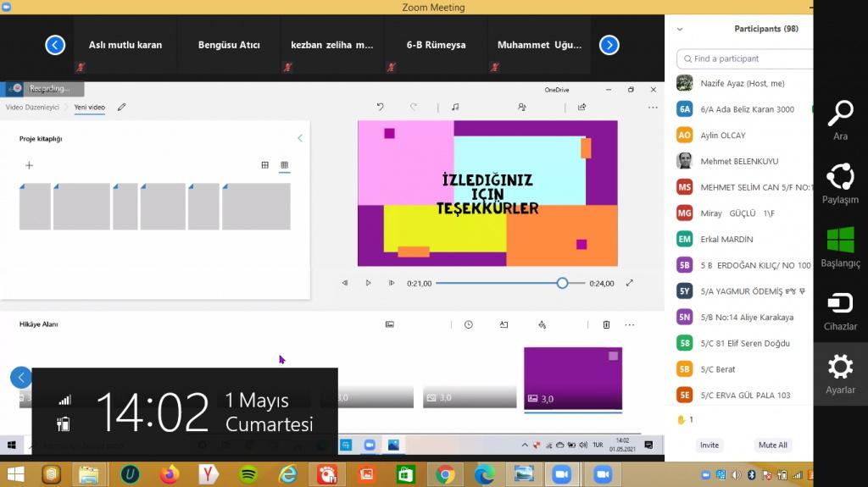Toggle fullscreen video preview

tap(629, 283)
